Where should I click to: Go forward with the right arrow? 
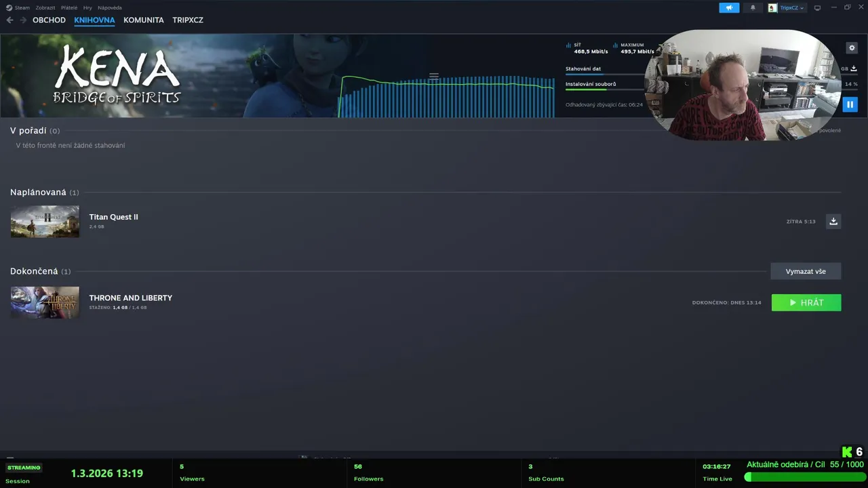pyautogui.click(x=23, y=20)
